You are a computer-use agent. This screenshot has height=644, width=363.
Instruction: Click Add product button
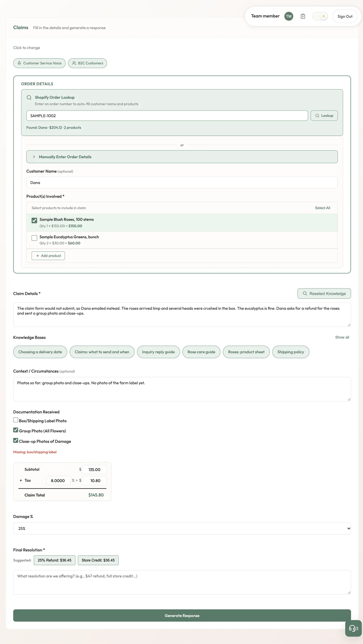tap(48, 256)
